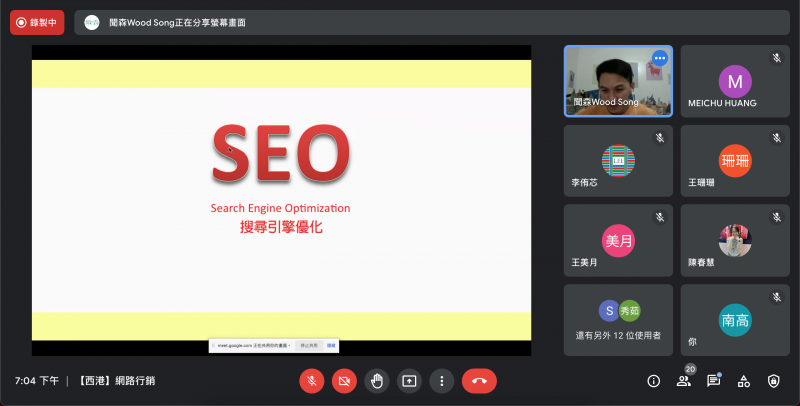Screen dimensions: 800x406
Task: Click the three-dot options on 聞森Wood Song tile
Action: pos(660,58)
